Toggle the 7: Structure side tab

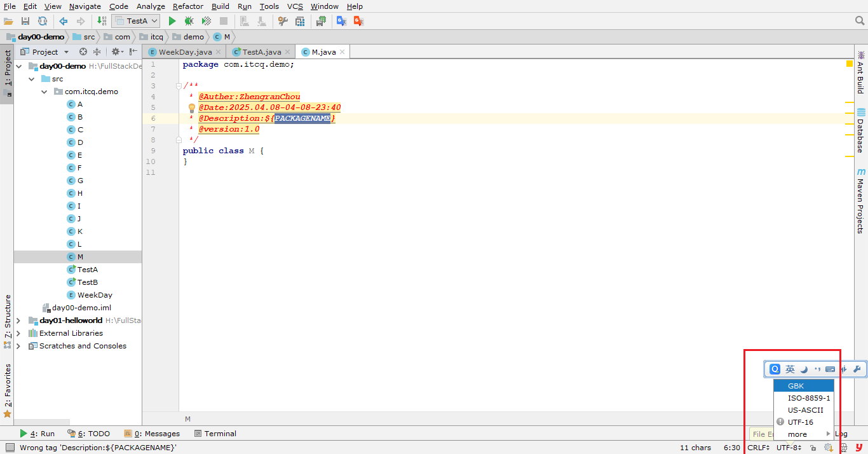click(8, 321)
